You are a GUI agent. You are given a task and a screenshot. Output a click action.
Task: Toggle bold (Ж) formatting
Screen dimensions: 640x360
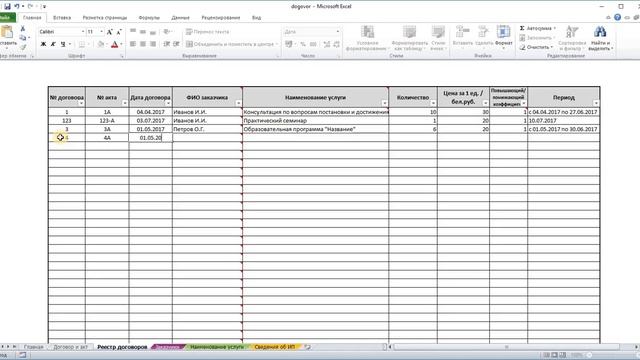43,44
